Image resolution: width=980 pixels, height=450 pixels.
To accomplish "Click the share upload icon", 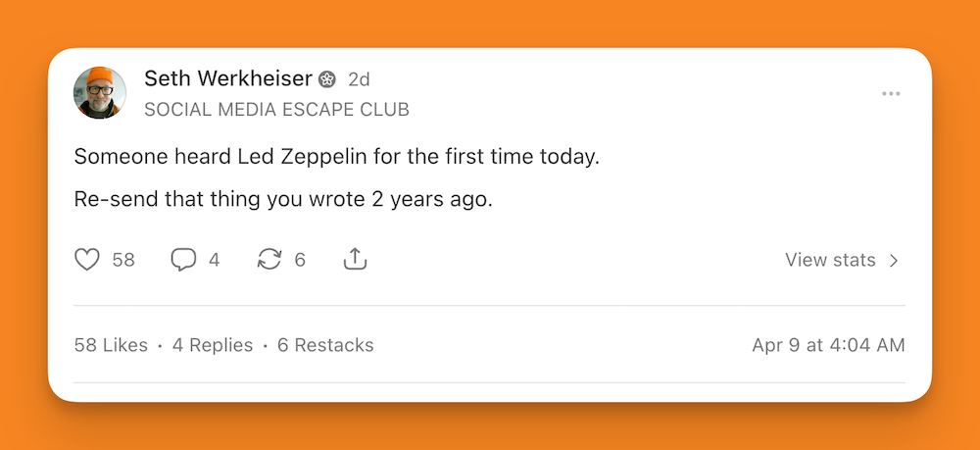I will click(355, 260).
